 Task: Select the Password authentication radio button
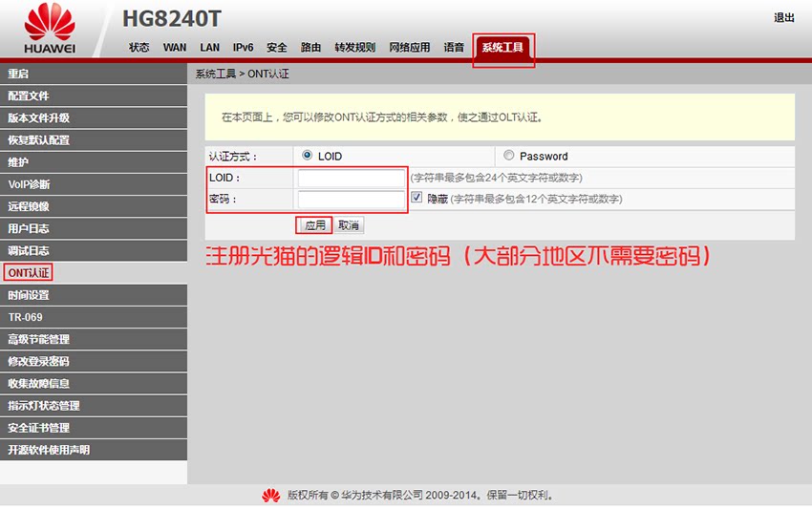(508, 156)
